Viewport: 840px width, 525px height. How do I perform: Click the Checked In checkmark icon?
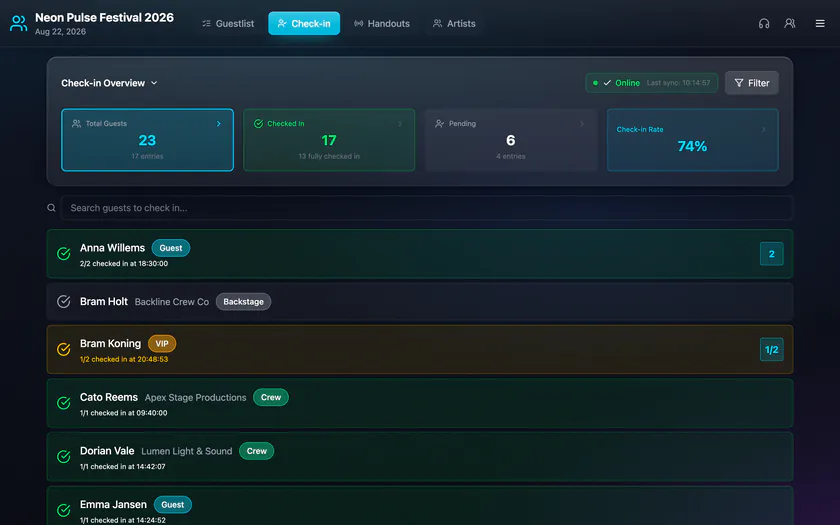pyautogui.click(x=258, y=124)
